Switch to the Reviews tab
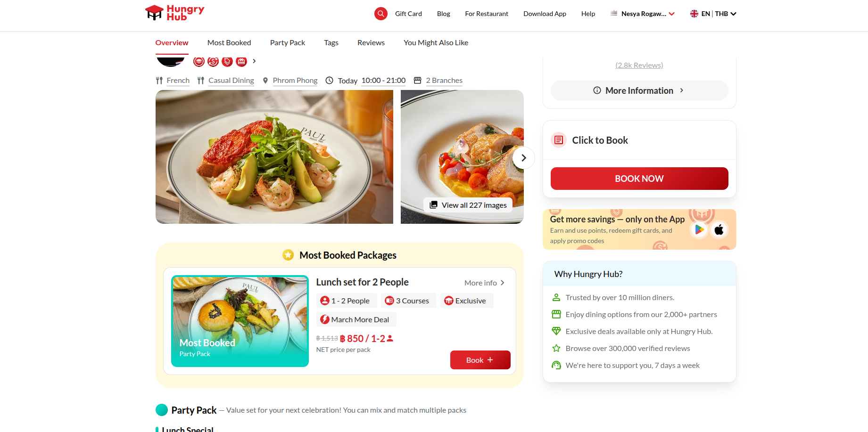This screenshot has height=432, width=868. point(371,42)
